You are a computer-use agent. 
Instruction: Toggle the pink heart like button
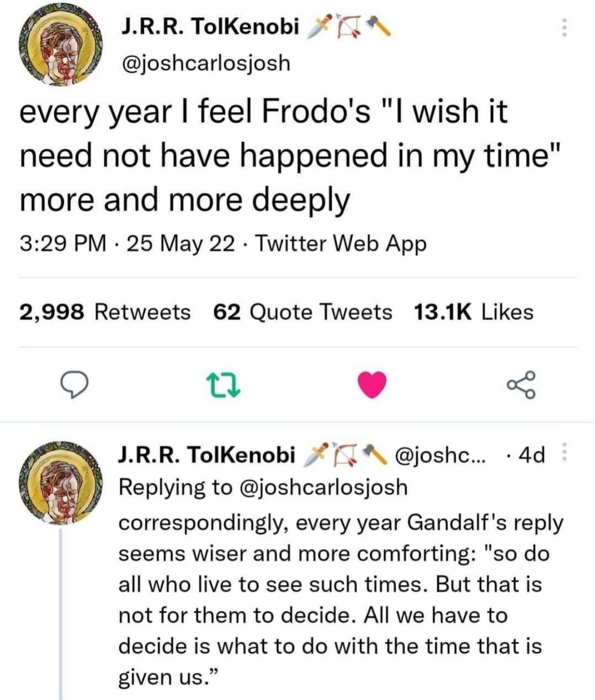pos(372,385)
